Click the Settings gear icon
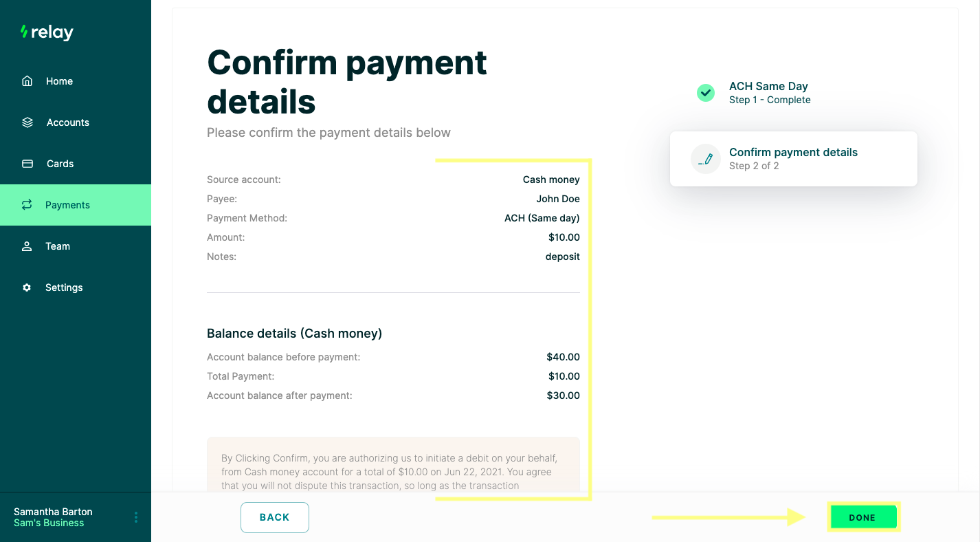The height and width of the screenshot is (542, 980). (x=27, y=288)
